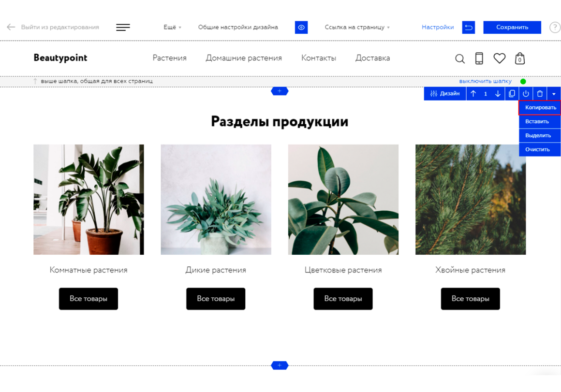This screenshot has height=392, width=561.
Task: Open the shopping bag cart icon
Action: click(x=520, y=58)
